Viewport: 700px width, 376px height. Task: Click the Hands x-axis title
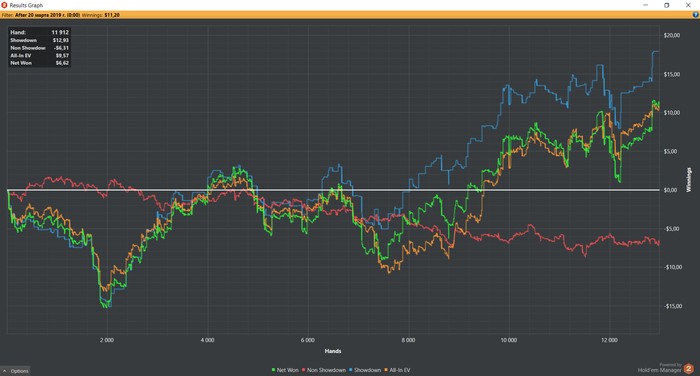click(x=333, y=351)
